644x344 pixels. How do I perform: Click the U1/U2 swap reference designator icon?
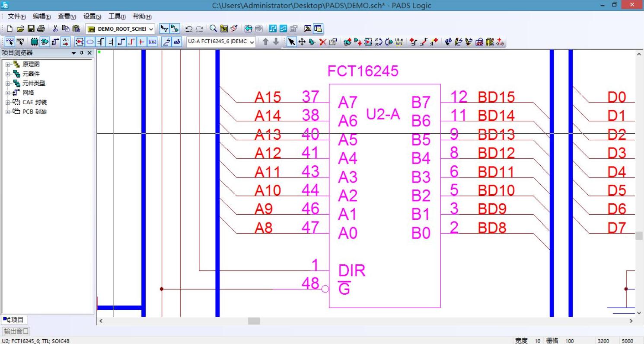[x=378, y=42]
